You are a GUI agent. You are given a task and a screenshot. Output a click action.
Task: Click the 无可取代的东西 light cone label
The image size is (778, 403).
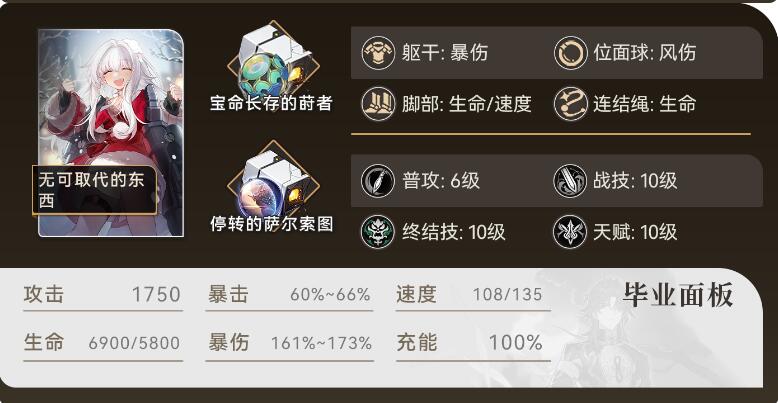click(x=94, y=190)
